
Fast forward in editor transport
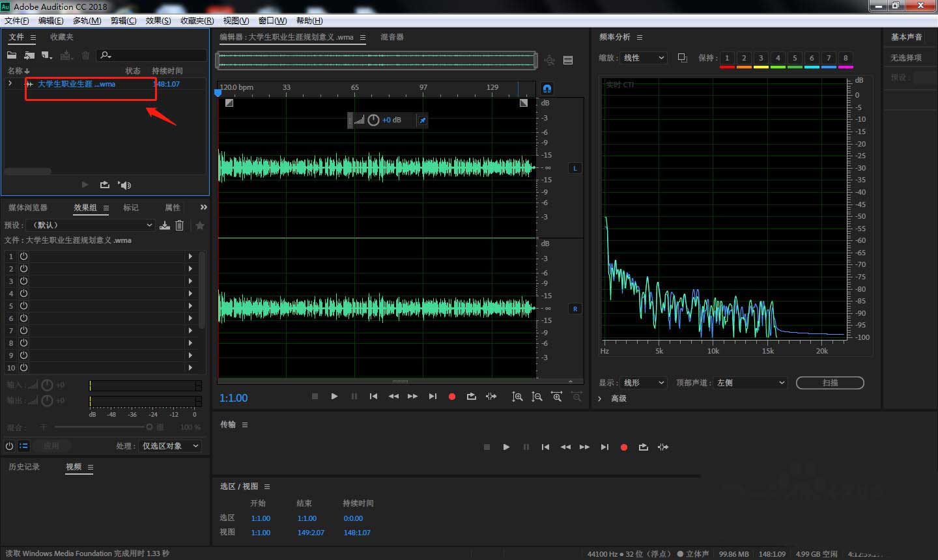(x=413, y=397)
